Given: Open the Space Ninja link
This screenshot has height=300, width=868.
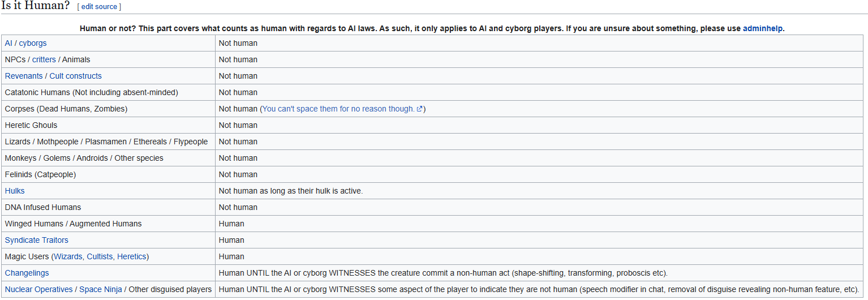Looking at the screenshot, I should [101, 289].
